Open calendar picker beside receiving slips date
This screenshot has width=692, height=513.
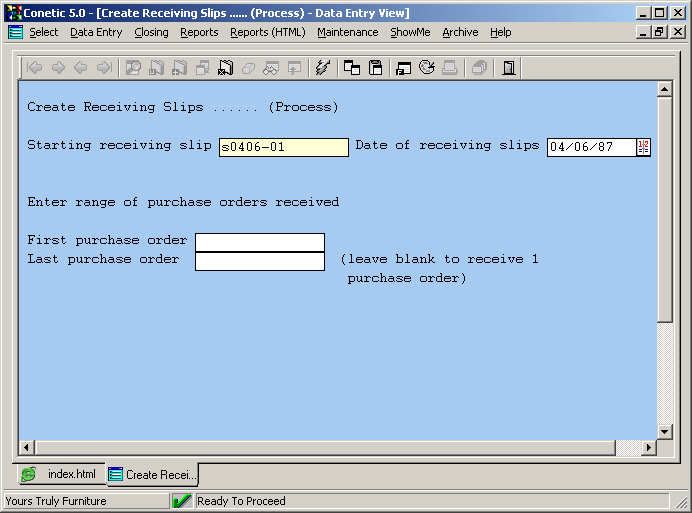point(643,147)
